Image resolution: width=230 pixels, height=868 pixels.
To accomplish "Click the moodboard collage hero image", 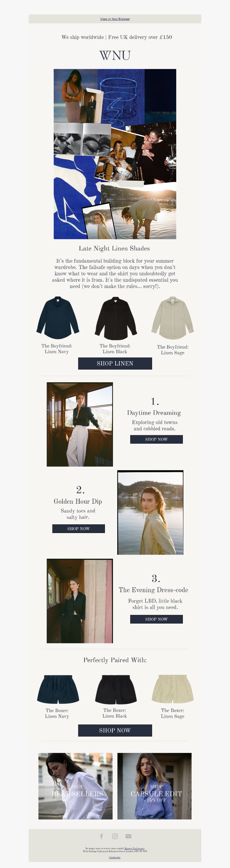I will coord(115,154).
